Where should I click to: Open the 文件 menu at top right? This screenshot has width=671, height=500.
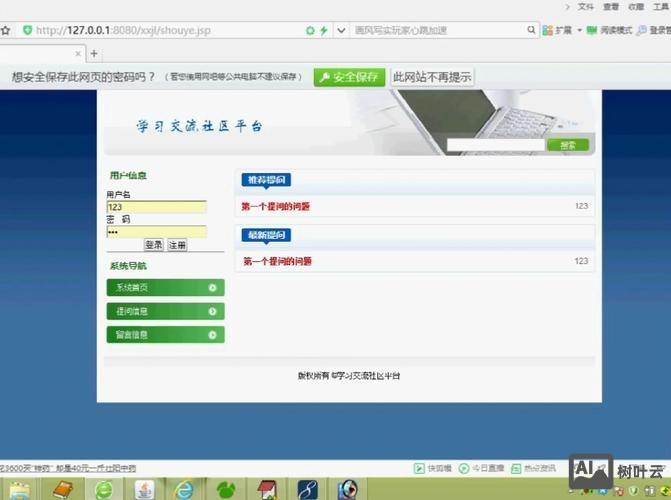(x=586, y=6)
